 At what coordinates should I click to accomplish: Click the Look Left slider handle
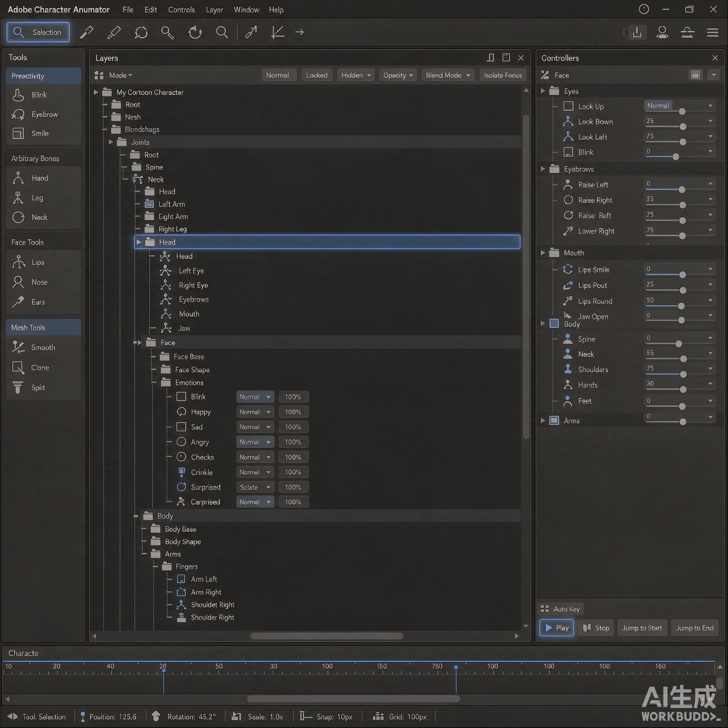point(682,142)
